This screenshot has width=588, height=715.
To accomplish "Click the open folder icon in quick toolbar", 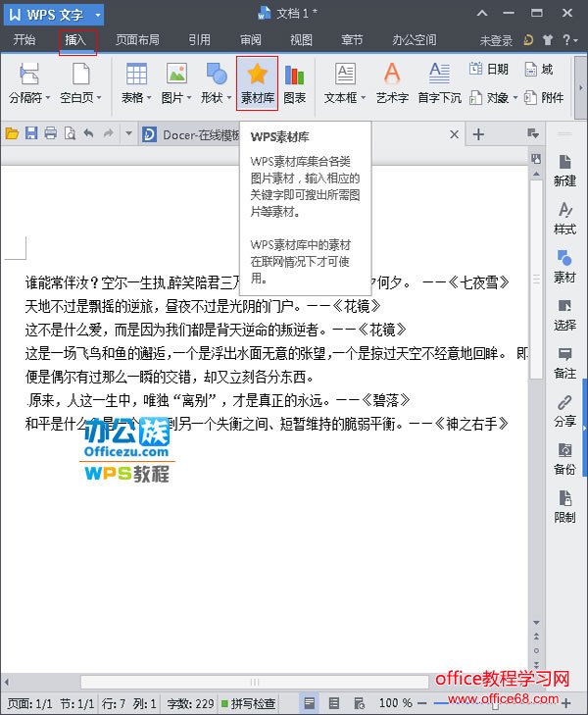I will click(12, 134).
